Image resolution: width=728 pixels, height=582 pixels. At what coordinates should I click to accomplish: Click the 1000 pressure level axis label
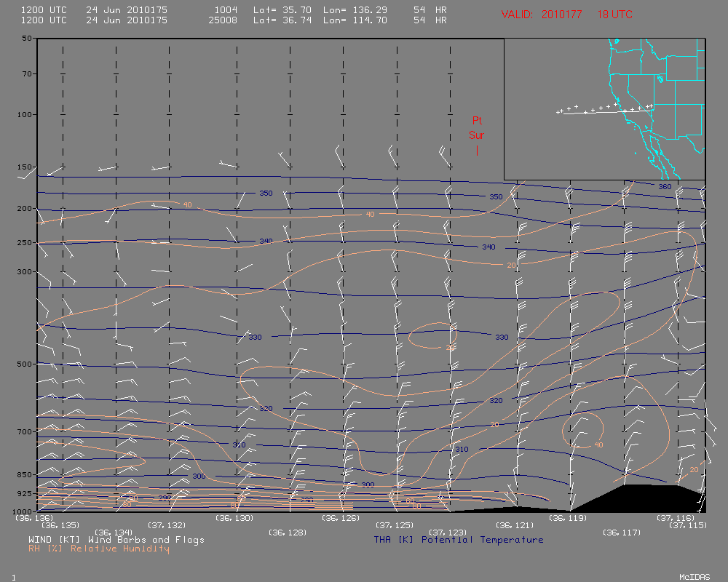point(23,511)
